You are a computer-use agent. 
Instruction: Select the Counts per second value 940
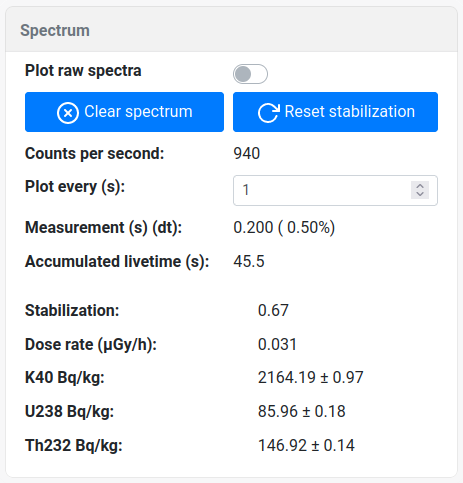coord(247,154)
